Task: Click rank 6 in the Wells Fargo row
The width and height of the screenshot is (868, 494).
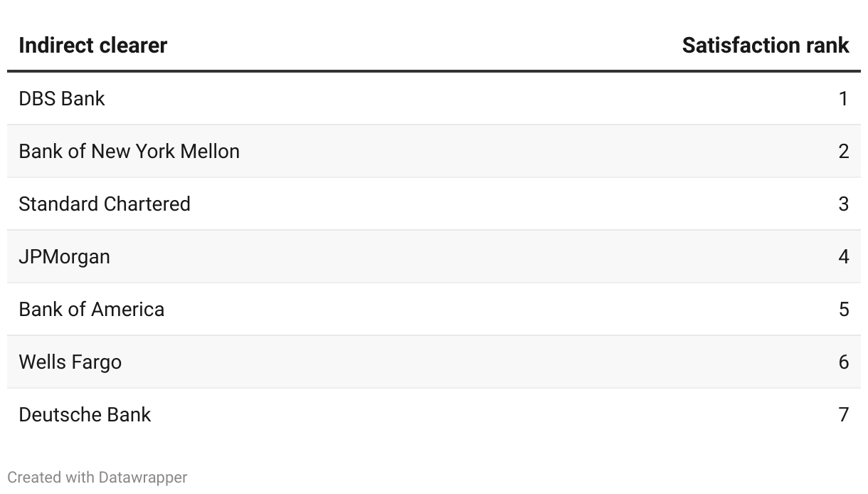Action: (x=843, y=362)
